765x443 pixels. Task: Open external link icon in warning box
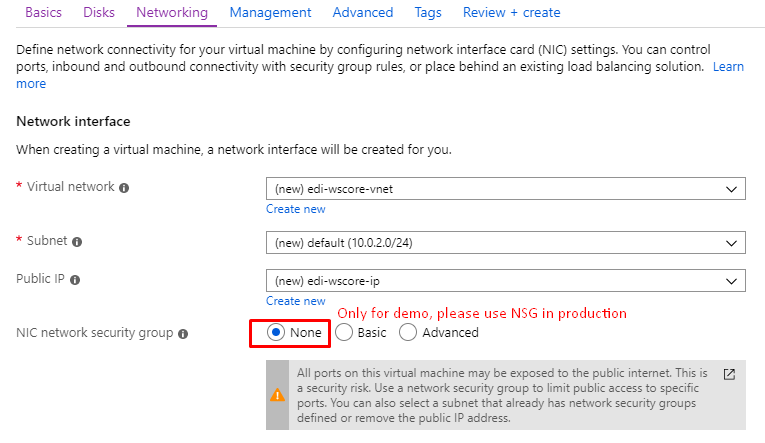[x=729, y=374]
